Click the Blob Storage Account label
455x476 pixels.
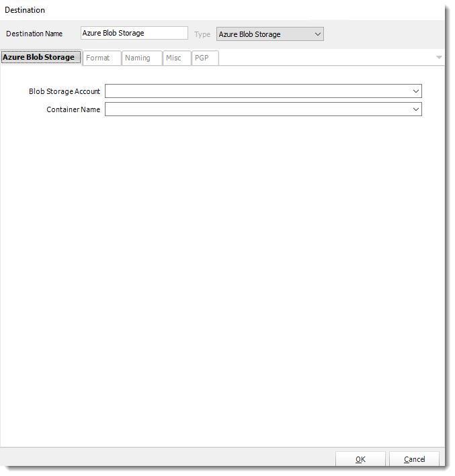click(65, 91)
